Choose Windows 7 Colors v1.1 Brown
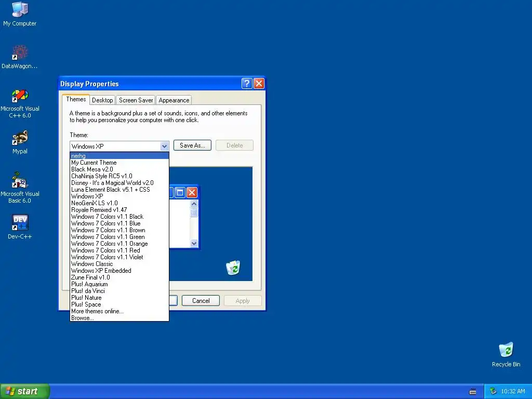This screenshot has width=532, height=399. pyautogui.click(x=119, y=230)
